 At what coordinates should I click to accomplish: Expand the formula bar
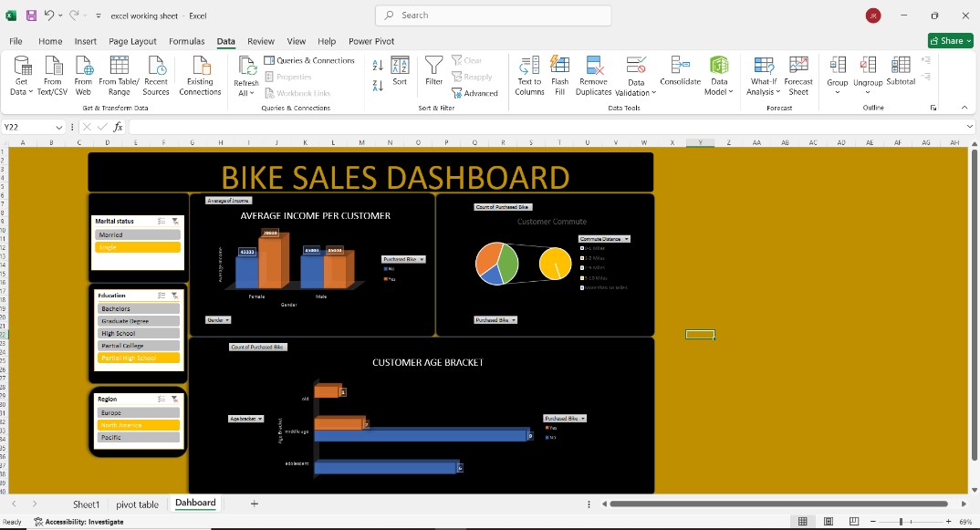click(x=969, y=127)
